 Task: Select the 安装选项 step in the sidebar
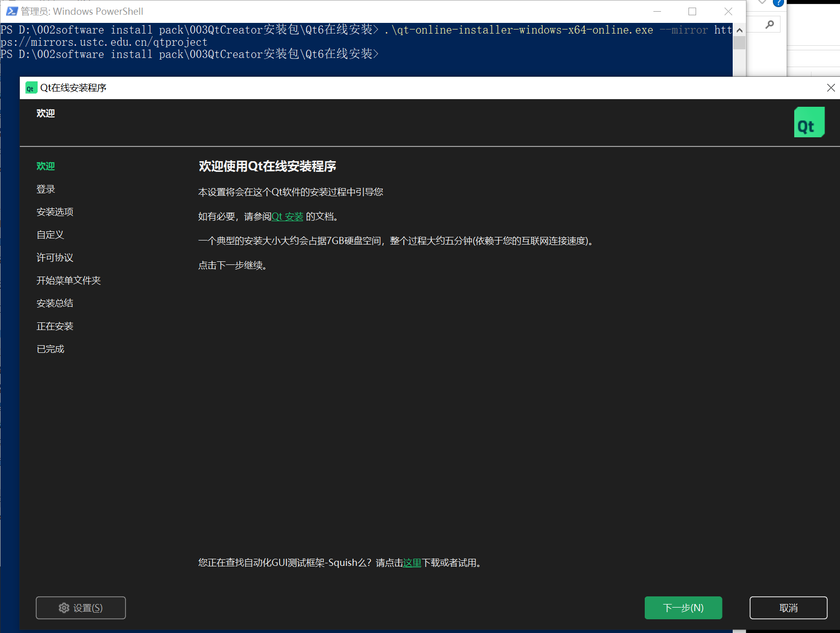point(55,212)
